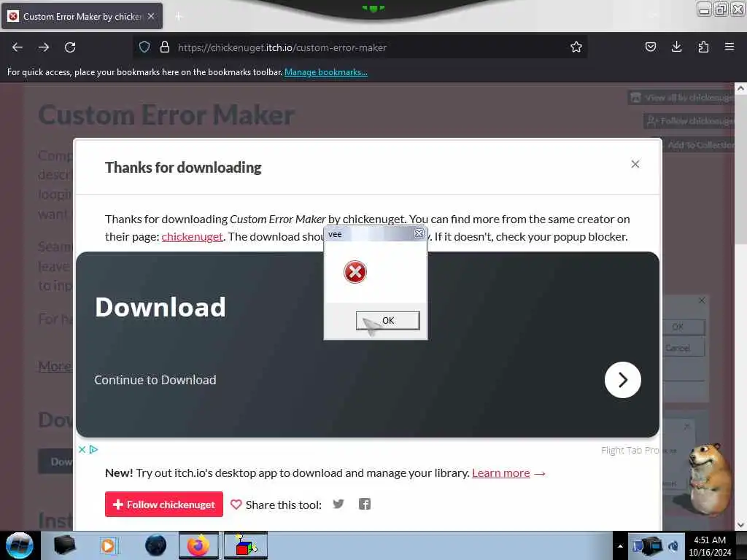Screen dimensions: 747x560
Task: Open the Pocket save icon
Action: 650,47
